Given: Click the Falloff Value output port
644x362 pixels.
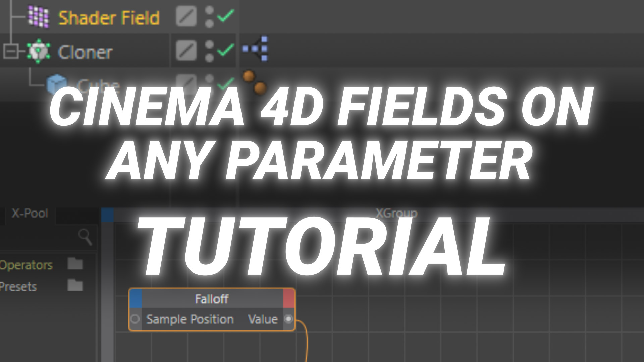Looking at the screenshot, I should click(288, 319).
